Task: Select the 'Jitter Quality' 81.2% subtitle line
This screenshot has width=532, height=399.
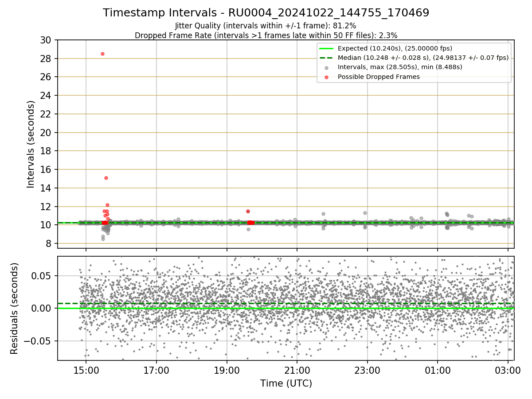Action: point(266,26)
